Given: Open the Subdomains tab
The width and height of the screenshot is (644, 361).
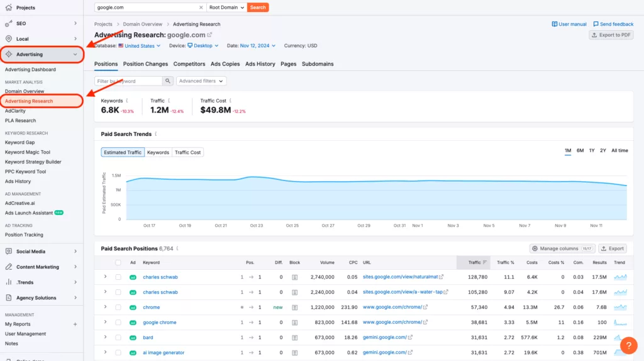Looking at the screenshot, I should point(318,64).
